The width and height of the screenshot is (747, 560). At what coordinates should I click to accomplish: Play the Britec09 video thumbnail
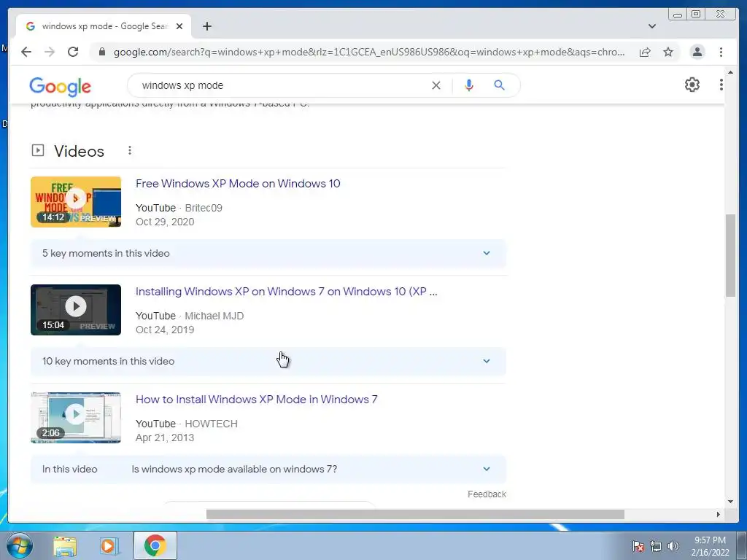(76, 201)
